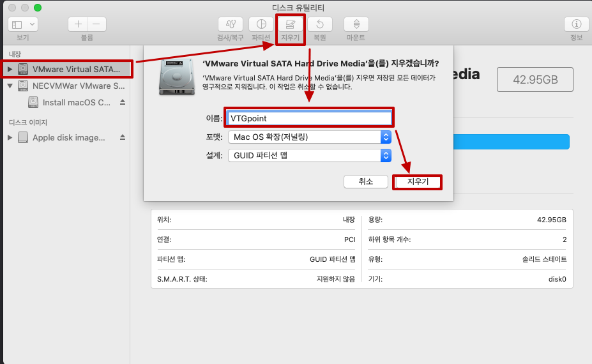Open the Format (포맷) Mac OS 확장(저널링) dropdown

[310, 137]
